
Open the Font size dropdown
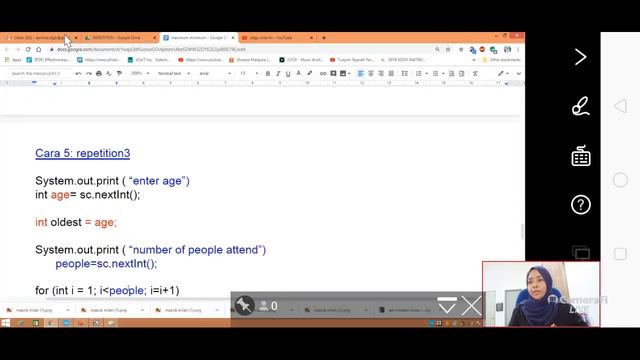pos(249,73)
